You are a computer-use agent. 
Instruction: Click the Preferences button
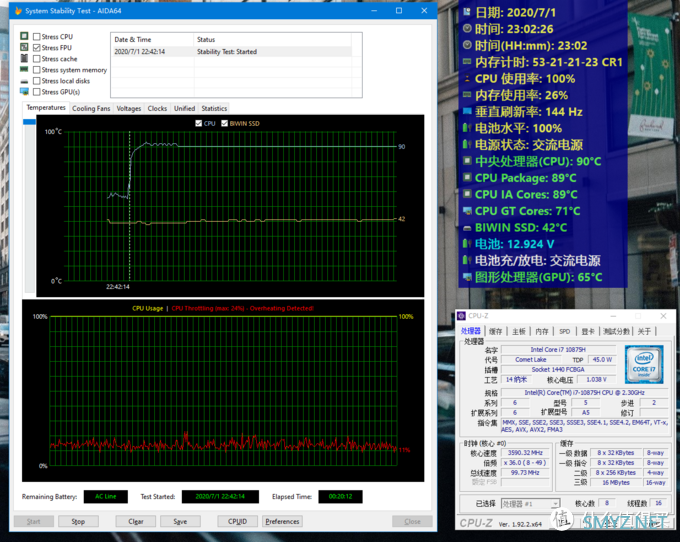click(282, 521)
